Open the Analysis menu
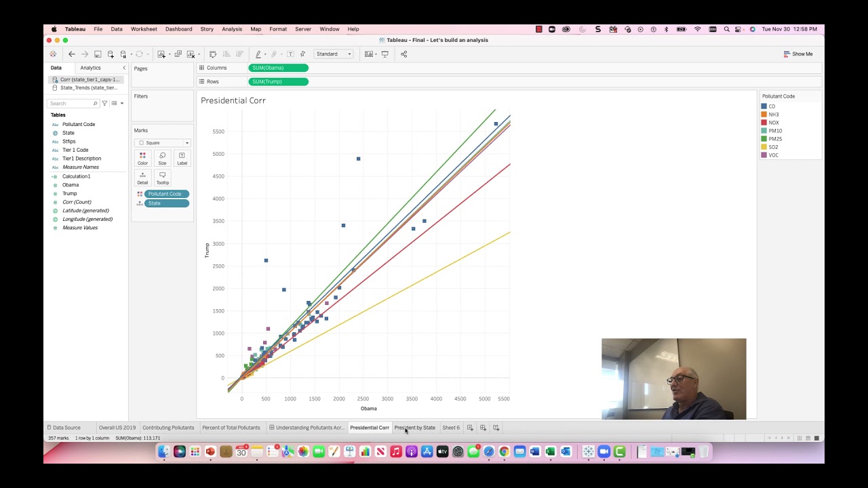Image resolution: width=868 pixels, height=488 pixels. click(232, 29)
